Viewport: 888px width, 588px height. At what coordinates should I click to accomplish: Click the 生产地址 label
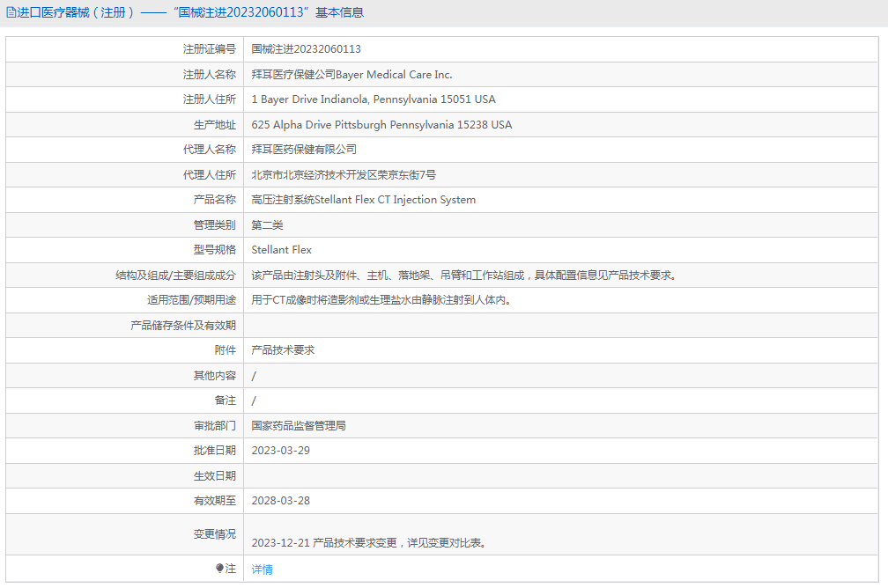click(x=215, y=124)
